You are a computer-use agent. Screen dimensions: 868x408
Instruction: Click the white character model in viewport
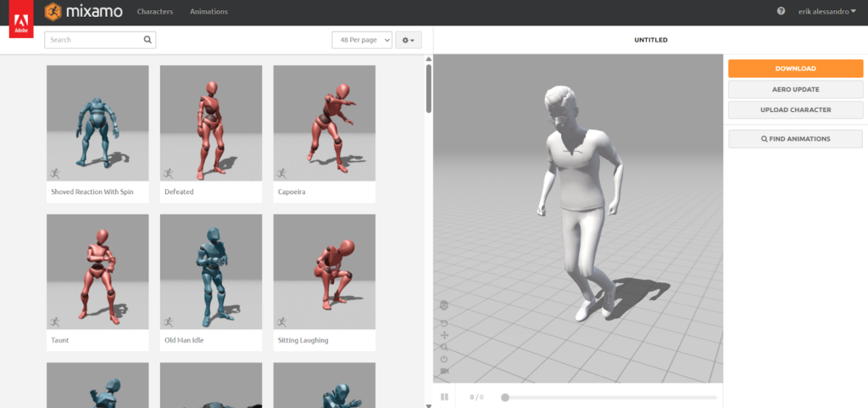[580, 203]
